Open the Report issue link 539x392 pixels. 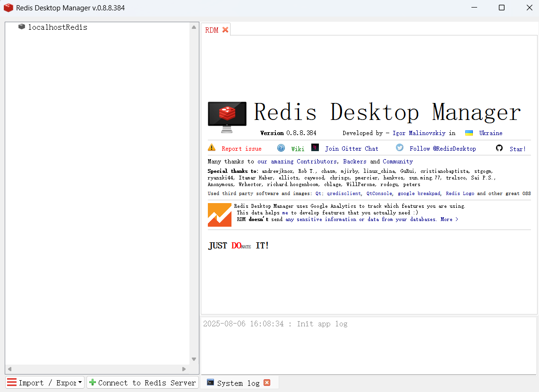[x=241, y=149]
